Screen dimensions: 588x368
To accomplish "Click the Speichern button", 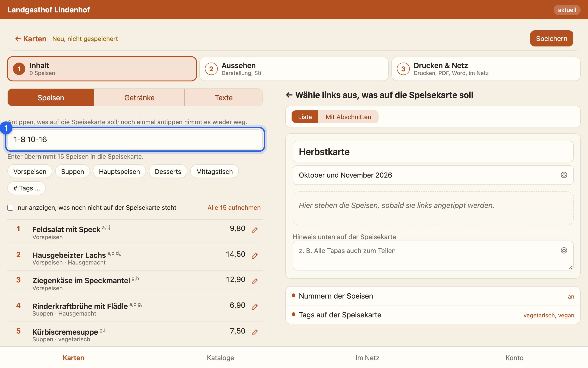I will [x=551, y=38].
